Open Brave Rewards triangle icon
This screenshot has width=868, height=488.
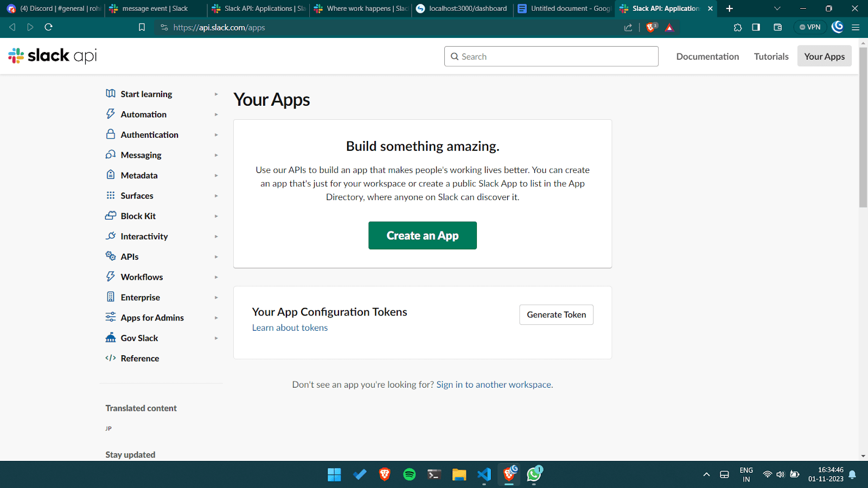(669, 28)
